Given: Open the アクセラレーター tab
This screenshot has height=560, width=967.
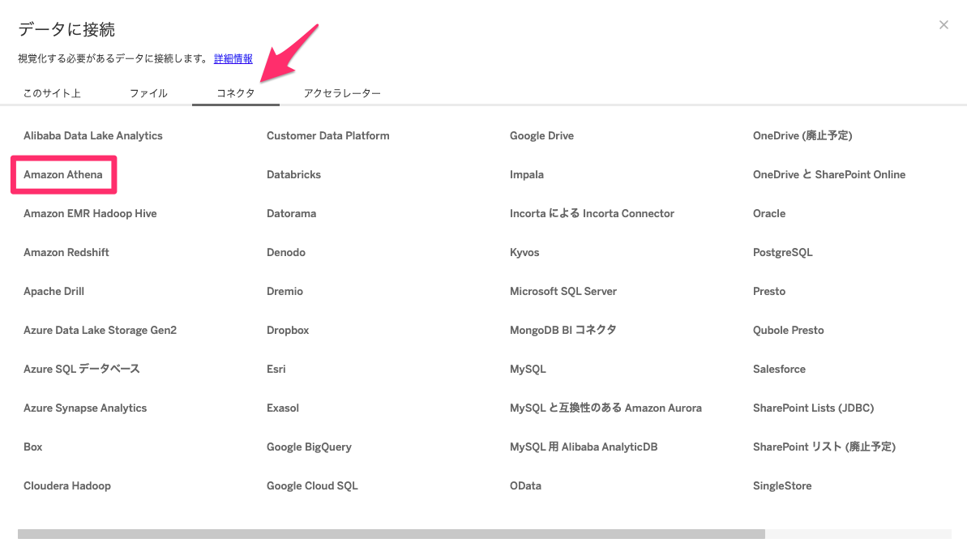Looking at the screenshot, I should click(342, 93).
